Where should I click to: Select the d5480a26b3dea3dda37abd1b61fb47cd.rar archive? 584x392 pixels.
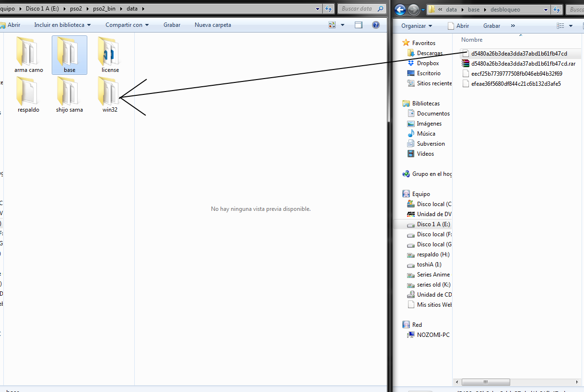(523, 63)
